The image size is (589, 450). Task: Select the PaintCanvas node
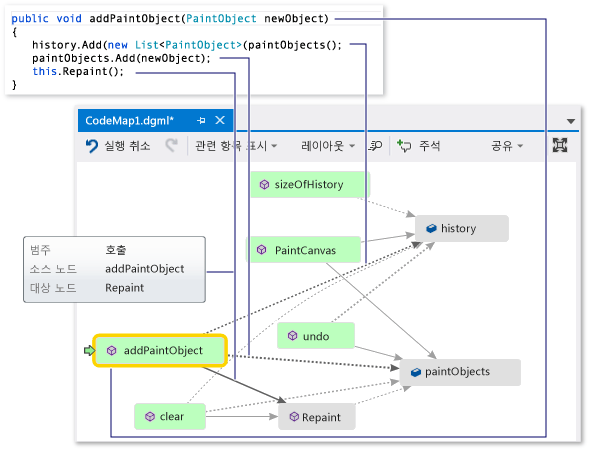(x=304, y=250)
